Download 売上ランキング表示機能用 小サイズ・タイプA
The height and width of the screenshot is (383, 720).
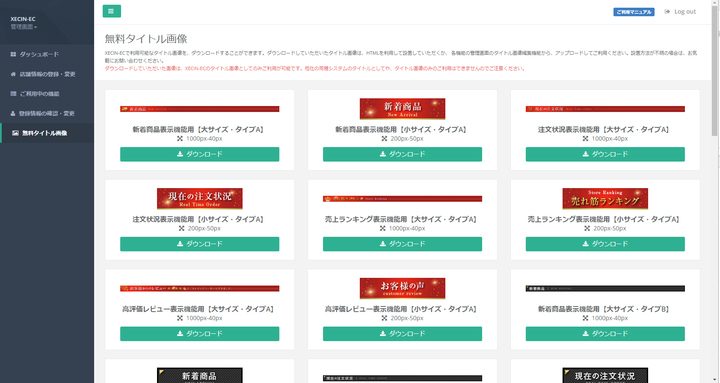click(x=605, y=244)
